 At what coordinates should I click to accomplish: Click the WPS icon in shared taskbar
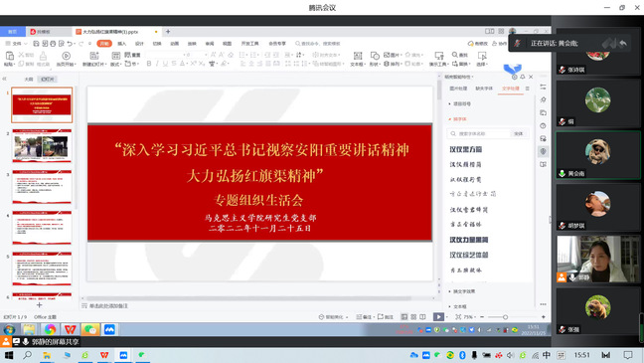pos(71,329)
